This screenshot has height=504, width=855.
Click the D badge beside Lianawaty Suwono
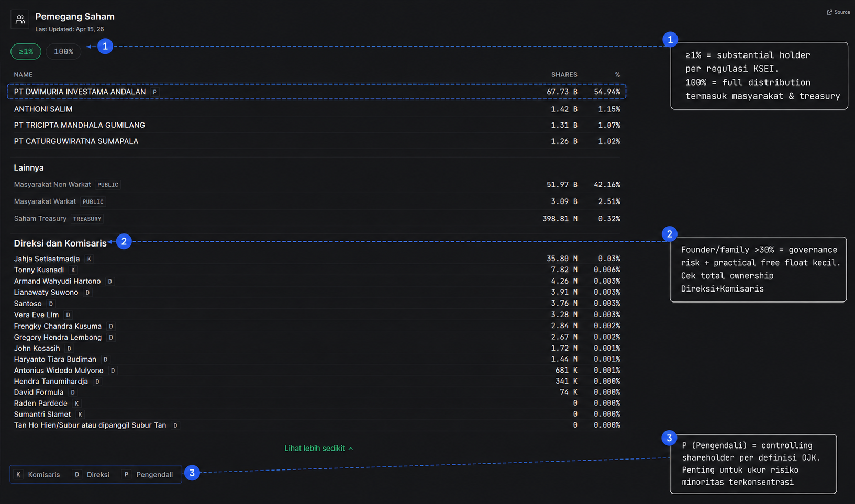pos(87,293)
